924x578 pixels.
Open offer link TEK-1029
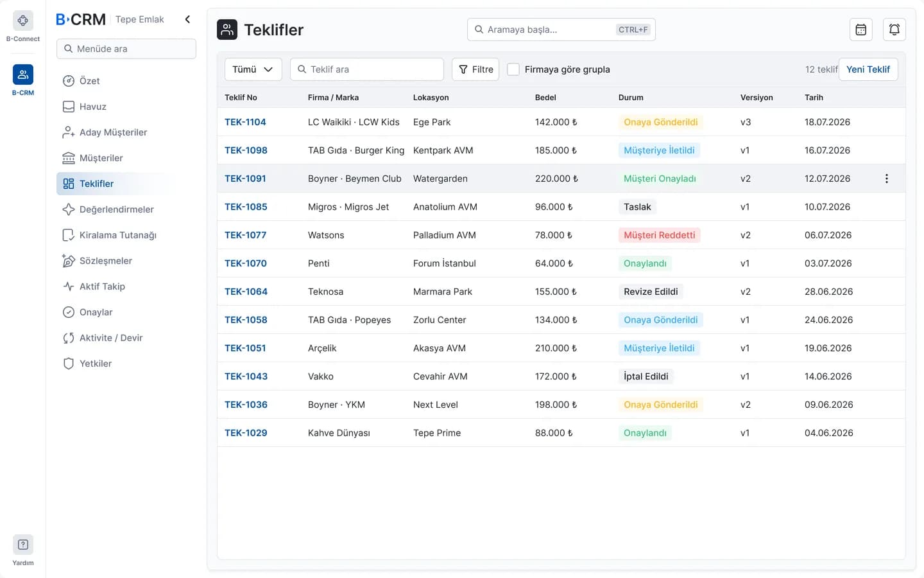click(x=246, y=433)
